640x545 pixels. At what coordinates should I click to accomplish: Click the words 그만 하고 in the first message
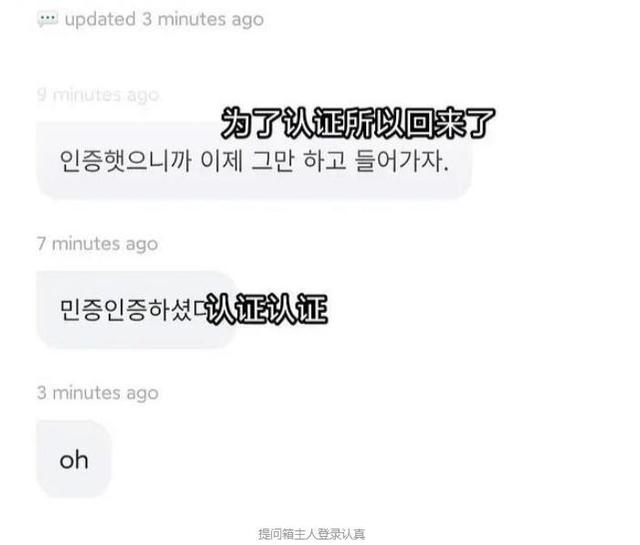coord(299,160)
